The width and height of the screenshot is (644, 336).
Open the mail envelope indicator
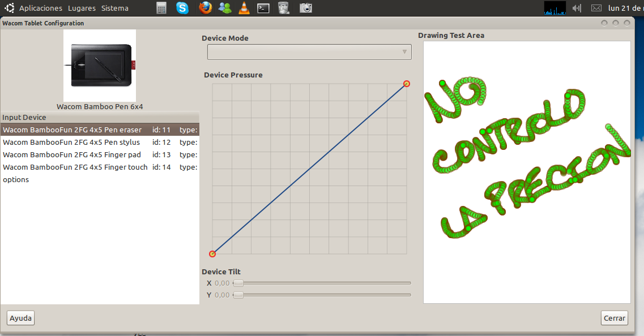coord(596,8)
